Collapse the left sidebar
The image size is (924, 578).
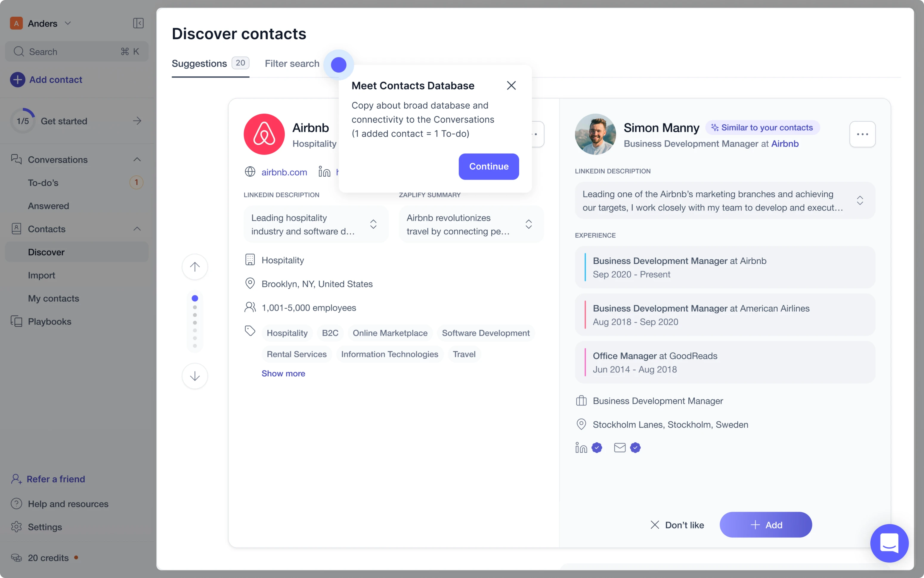tap(138, 23)
